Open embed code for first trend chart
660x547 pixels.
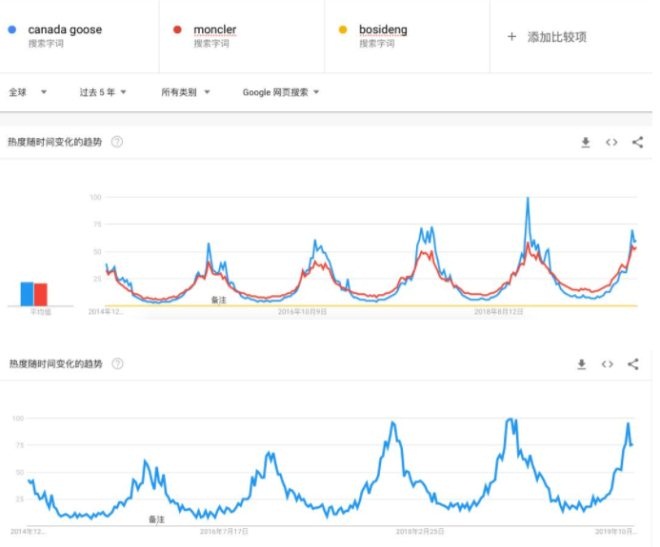pos(612,142)
